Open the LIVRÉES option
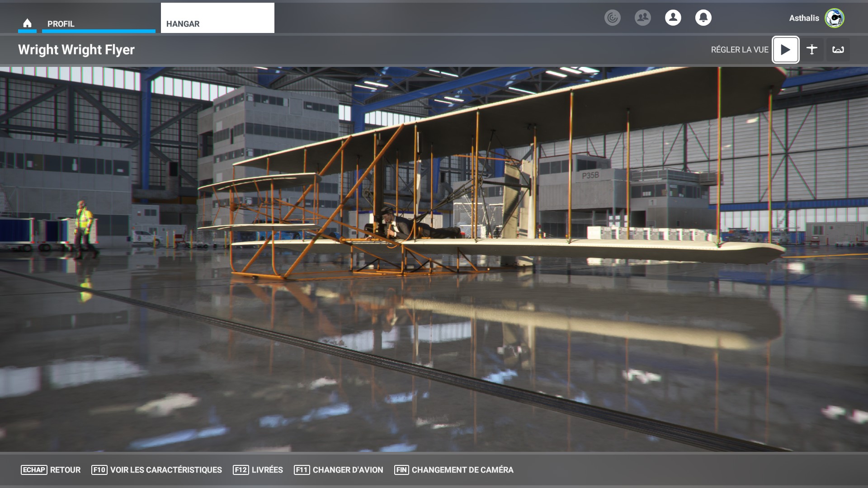This screenshot has height=488, width=868. point(267,470)
